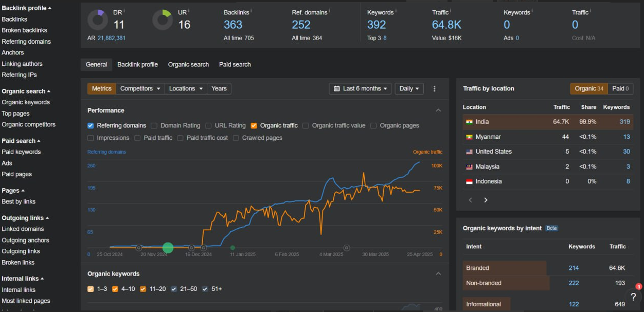Select the Paid traffic toggle button
The height and width of the screenshot is (312, 644).
coord(620,88)
